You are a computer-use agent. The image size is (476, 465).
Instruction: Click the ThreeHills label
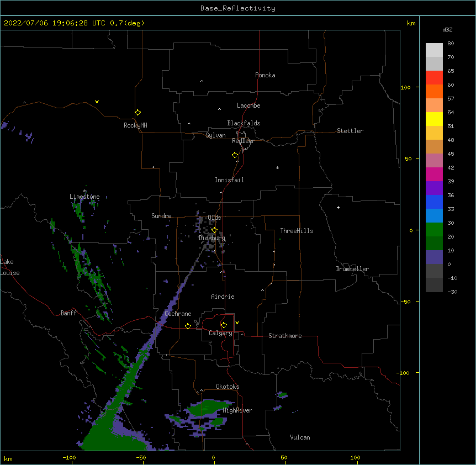coord(297,231)
